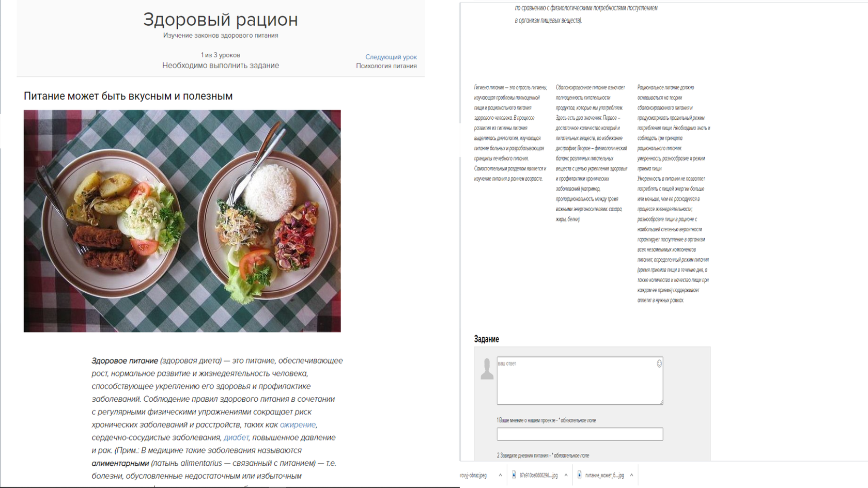Focus the ваш ответ text area
Image resolution: width=868 pixels, height=488 pixels.
pyautogui.click(x=580, y=381)
